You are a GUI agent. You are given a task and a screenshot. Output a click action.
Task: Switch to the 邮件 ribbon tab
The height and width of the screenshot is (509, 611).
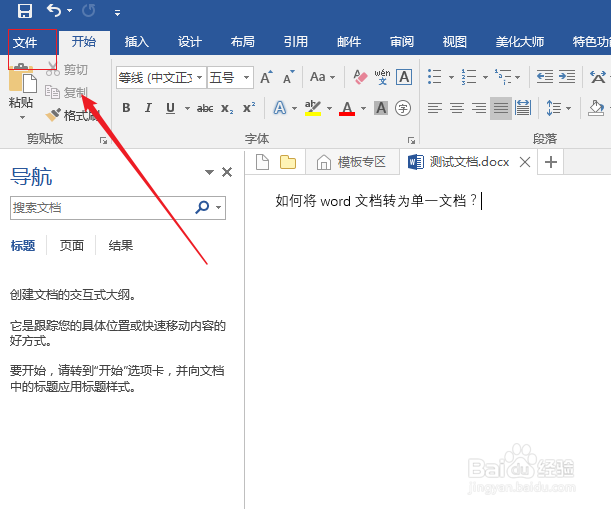pos(349,42)
